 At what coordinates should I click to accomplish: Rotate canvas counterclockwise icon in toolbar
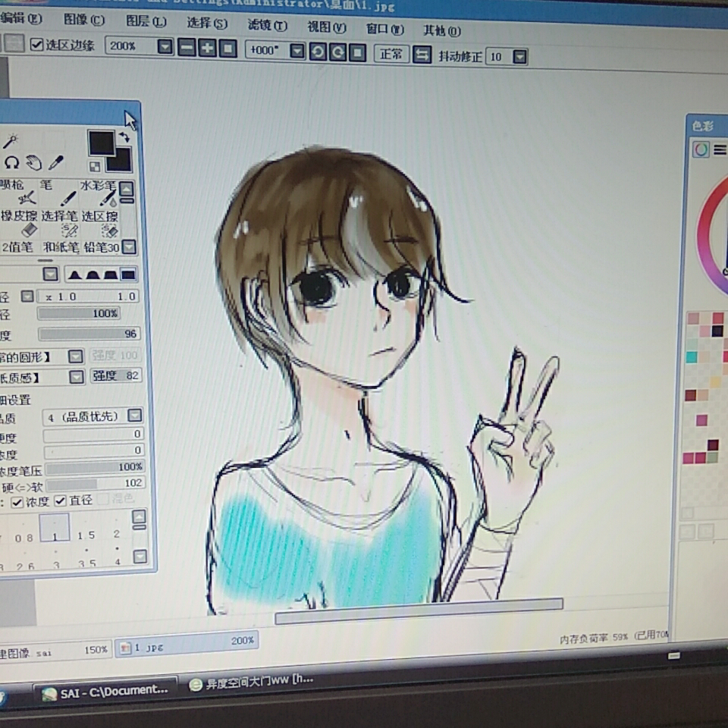click(318, 52)
